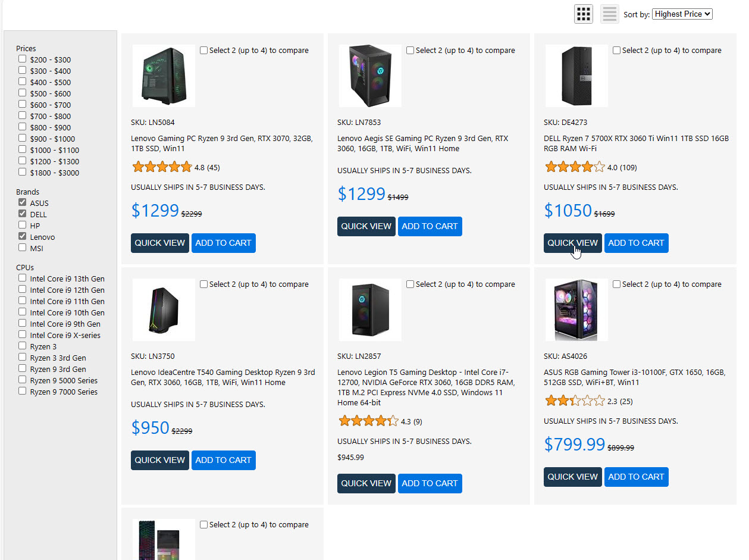Screen dimensions: 749x560
Task: Click the DELL Ryzen 7 DE4273 product image
Action: click(576, 76)
